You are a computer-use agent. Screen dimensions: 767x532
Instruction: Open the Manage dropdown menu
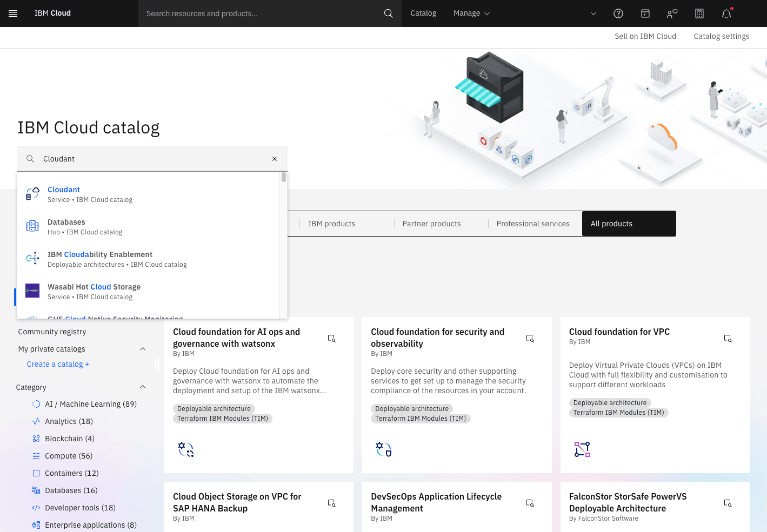tap(471, 14)
